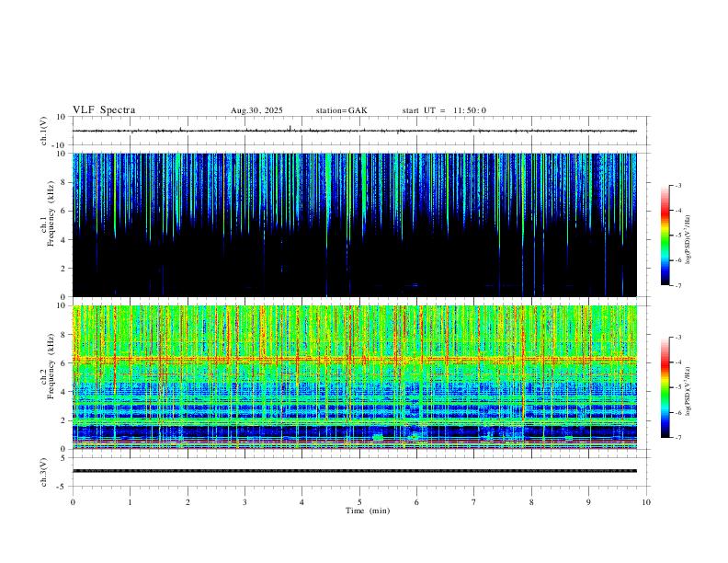Click the "8" kHz tick on ch.1 frequency axis
728x563 pixels.
coord(63,182)
